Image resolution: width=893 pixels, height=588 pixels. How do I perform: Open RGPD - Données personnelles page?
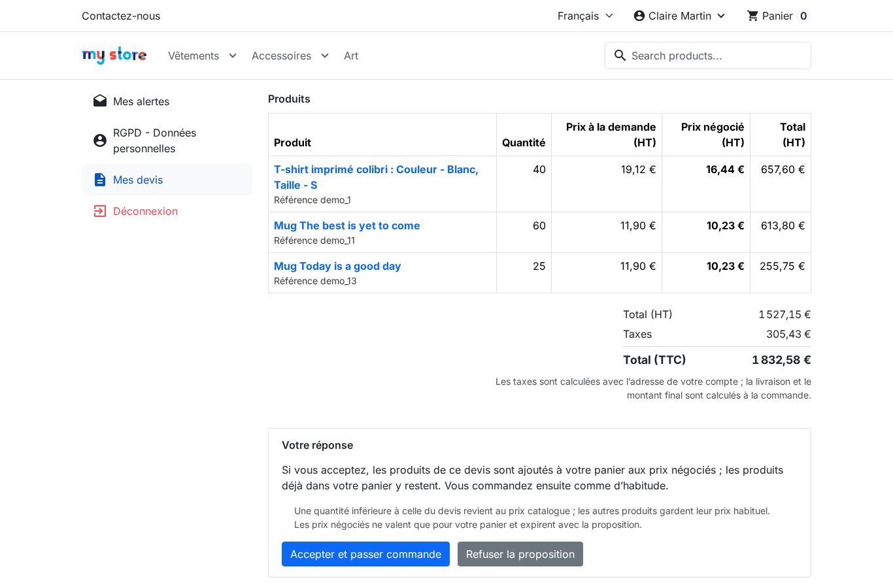(x=167, y=140)
